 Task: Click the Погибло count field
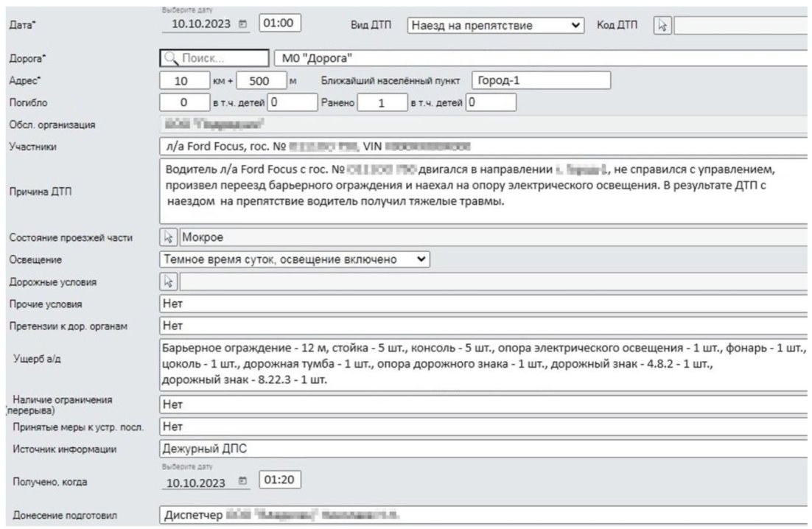click(184, 102)
